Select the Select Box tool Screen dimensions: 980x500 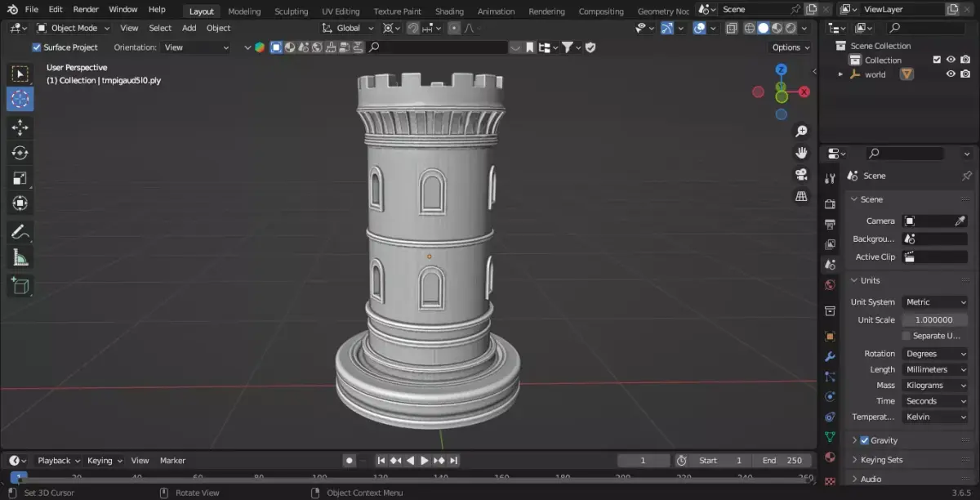click(20, 74)
